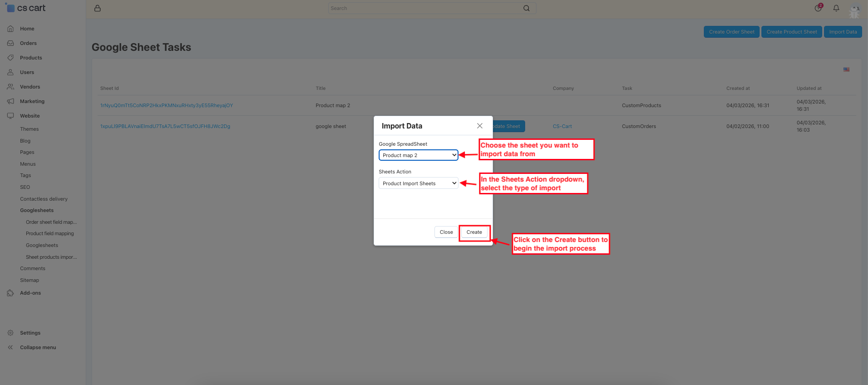The width and height of the screenshot is (868, 385).
Task: Select SEO submenu item
Action: coord(25,187)
